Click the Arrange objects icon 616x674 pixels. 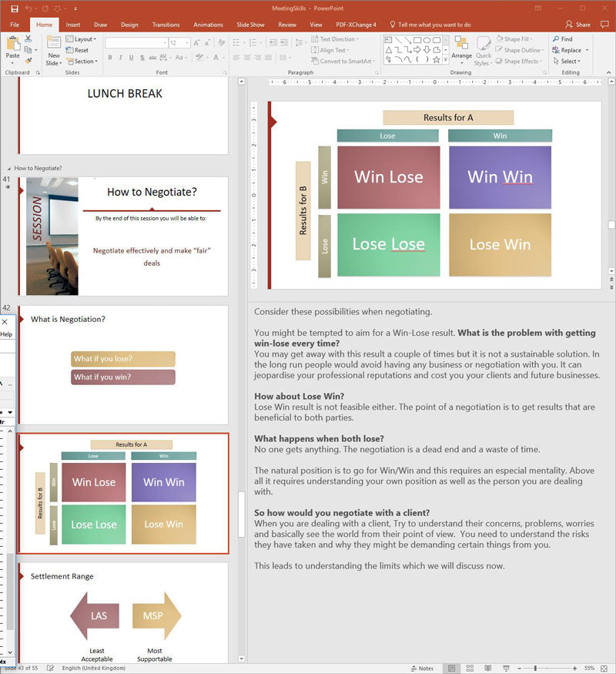click(x=461, y=48)
